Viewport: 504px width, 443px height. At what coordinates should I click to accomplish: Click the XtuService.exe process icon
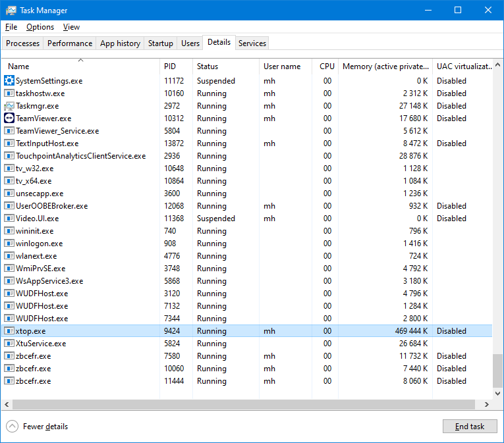(9, 344)
